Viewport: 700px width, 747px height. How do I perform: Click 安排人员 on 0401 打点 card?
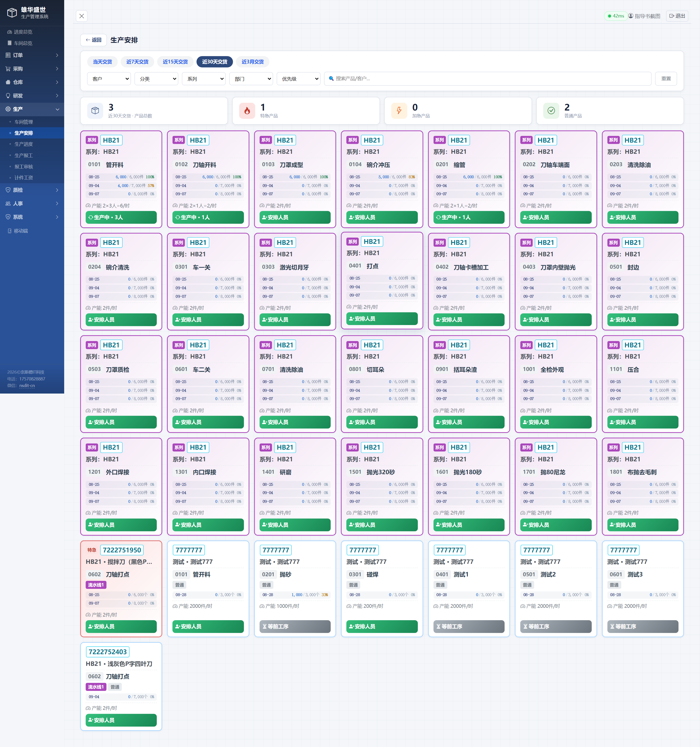pyautogui.click(x=382, y=319)
